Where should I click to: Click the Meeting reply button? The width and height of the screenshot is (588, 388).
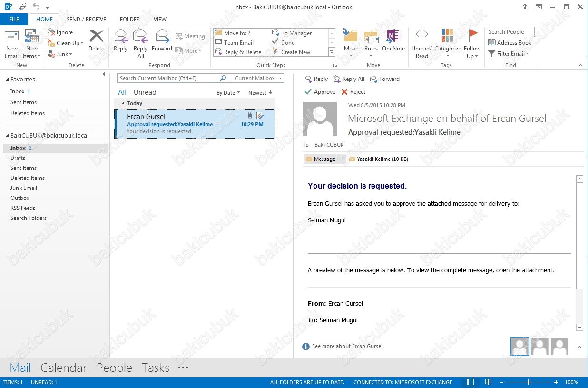click(x=190, y=36)
